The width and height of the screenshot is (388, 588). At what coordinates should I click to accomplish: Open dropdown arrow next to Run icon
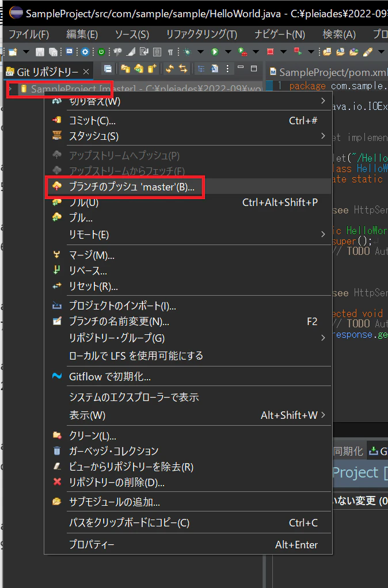(x=228, y=52)
